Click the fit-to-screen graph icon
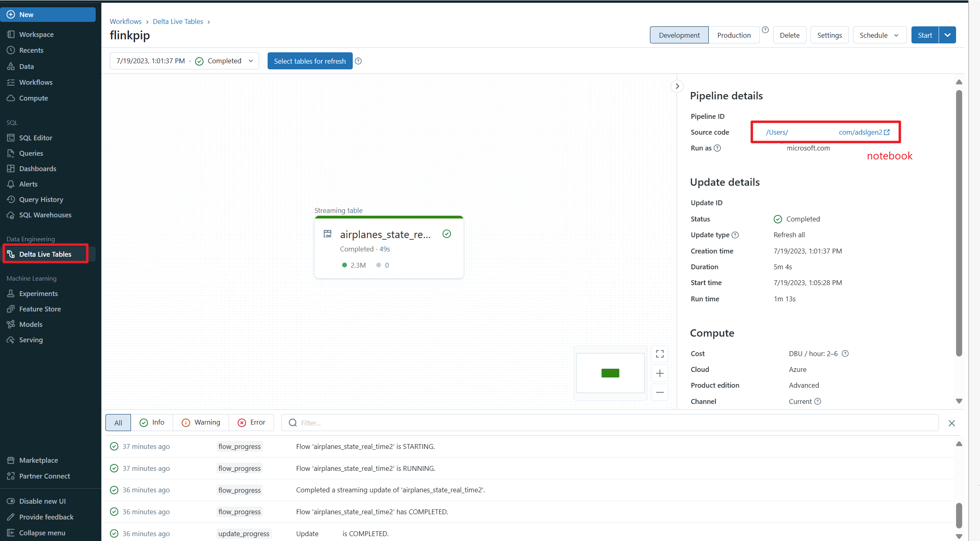980x541 pixels. (x=660, y=354)
